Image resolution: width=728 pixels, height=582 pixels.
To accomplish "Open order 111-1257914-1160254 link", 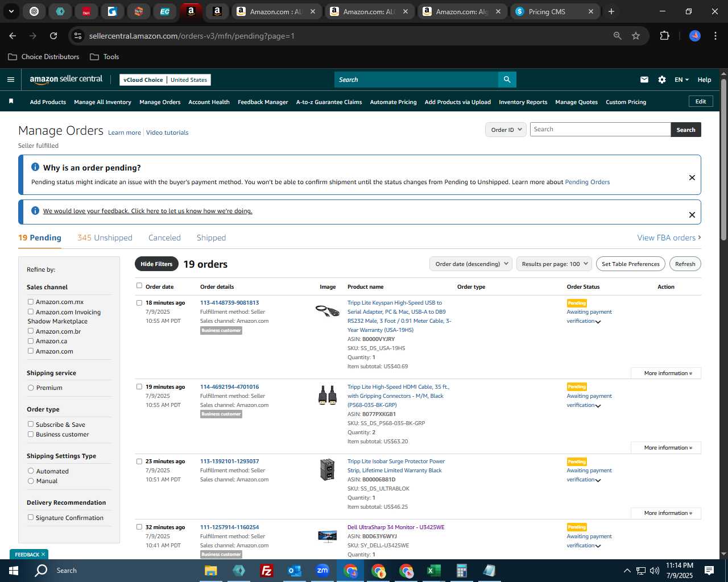I will point(229,527).
